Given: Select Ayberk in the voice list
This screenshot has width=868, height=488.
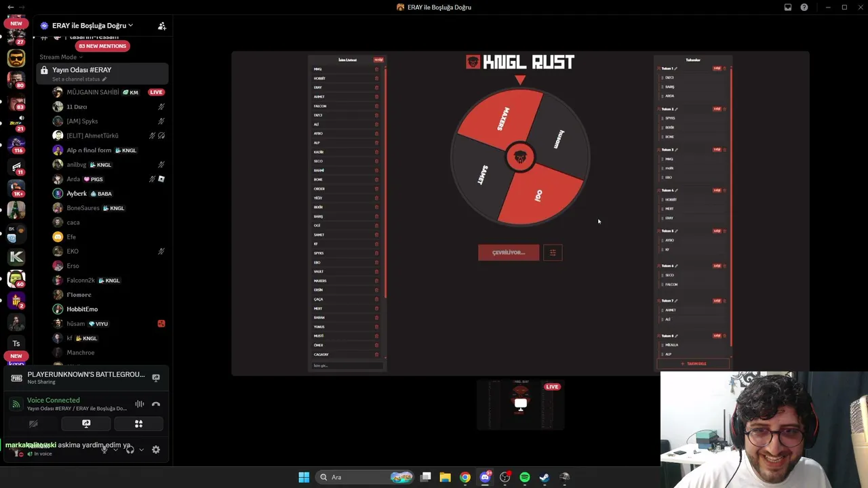Looking at the screenshot, I should point(108,194).
